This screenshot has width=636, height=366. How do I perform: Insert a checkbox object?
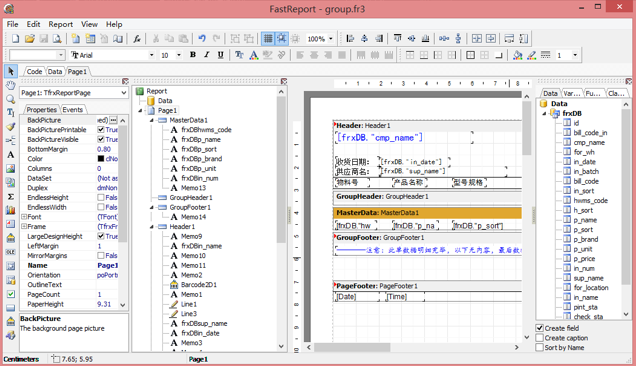[11, 294]
